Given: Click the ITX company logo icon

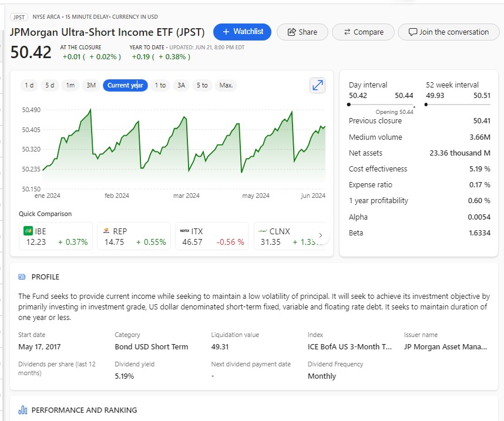Looking at the screenshot, I should click(x=184, y=231).
